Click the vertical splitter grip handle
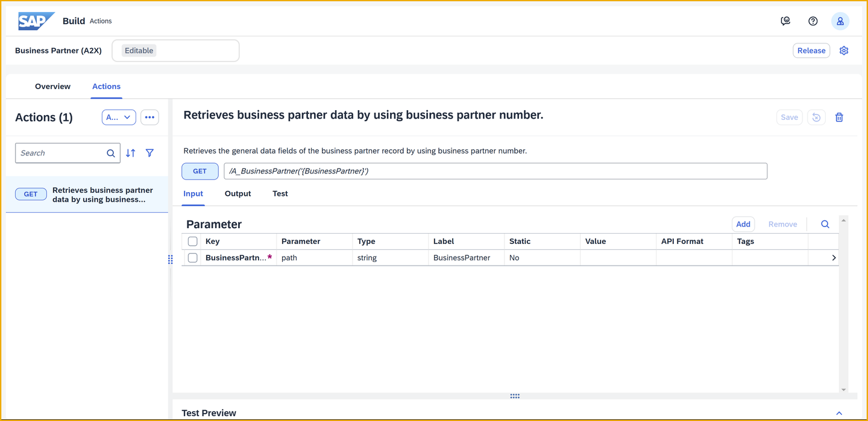The image size is (868, 421). pos(171,259)
